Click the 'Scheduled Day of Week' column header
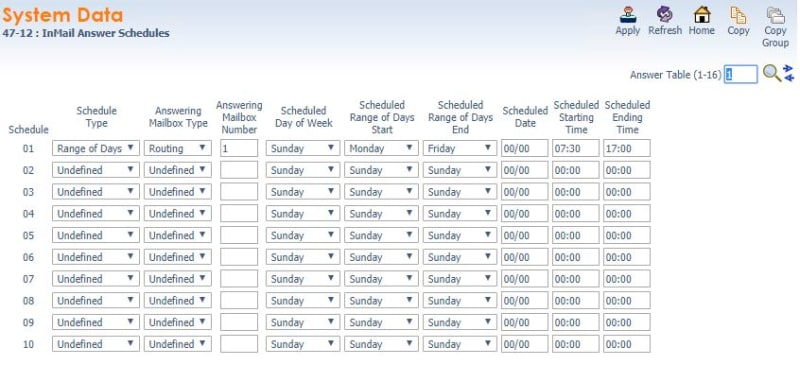 click(304, 117)
